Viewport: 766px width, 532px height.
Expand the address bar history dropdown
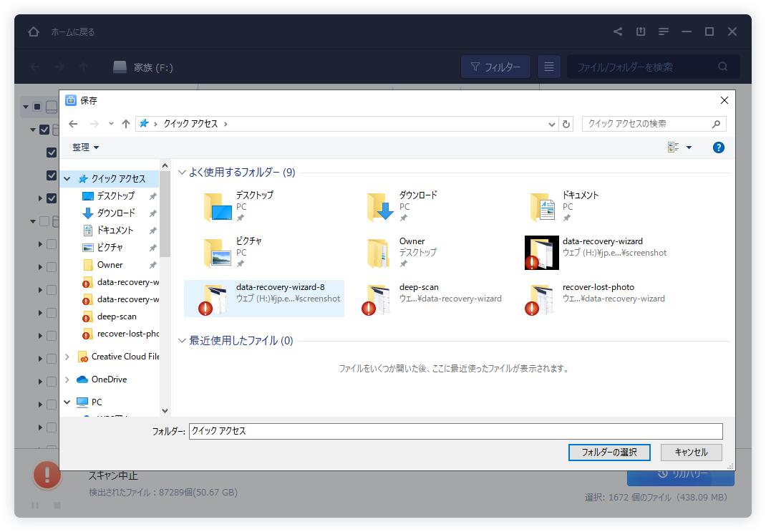[x=551, y=124]
